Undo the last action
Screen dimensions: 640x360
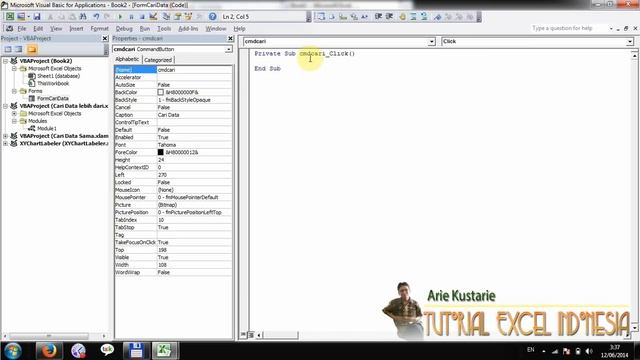click(96, 17)
